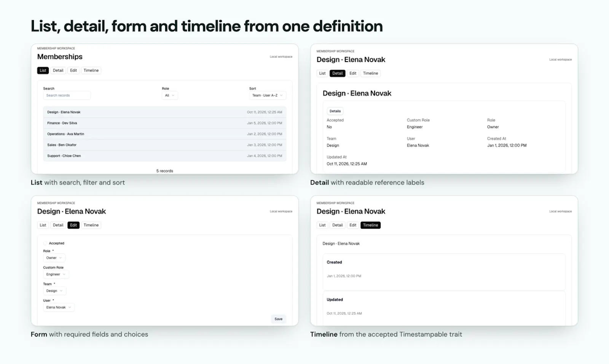Click Created At value Jan 1, 2026, 12:00 PM

[x=507, y=145]
